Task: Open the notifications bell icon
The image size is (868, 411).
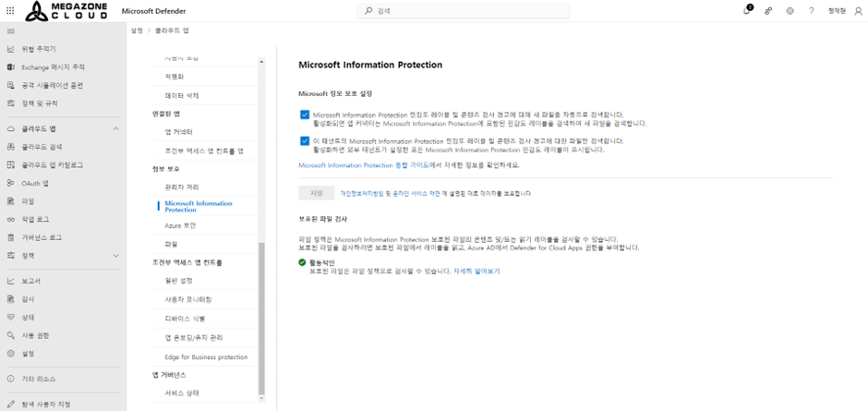Action: pos(747,10)
